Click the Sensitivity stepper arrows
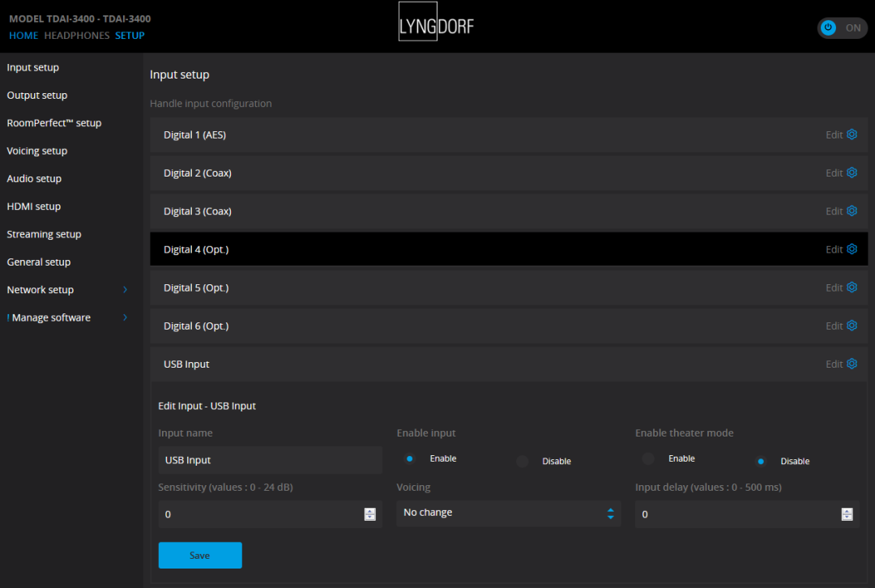Image resolution: width=875 pixels, height=588 pixels. 369,514
